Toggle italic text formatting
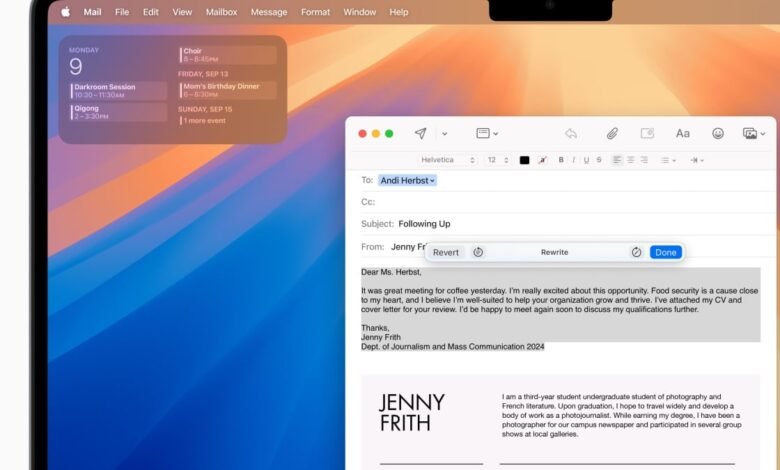Viewport: 780px width, 470px height. point(574,160)
